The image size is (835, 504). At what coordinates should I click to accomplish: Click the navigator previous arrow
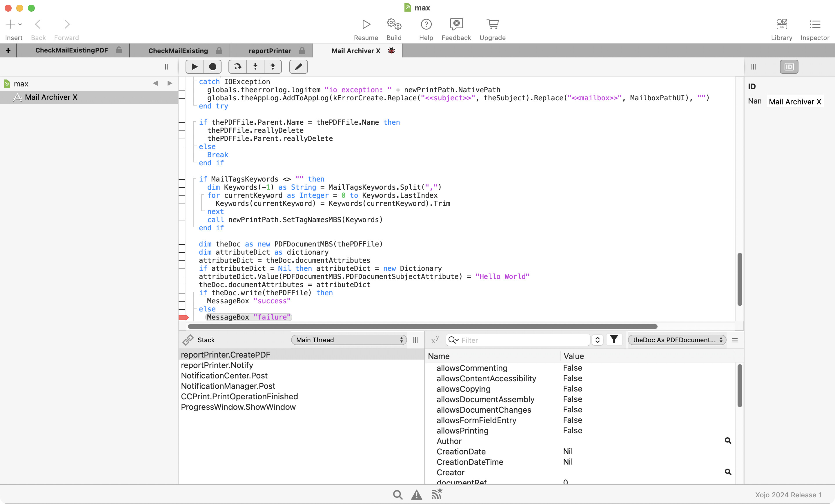(155, 84)
